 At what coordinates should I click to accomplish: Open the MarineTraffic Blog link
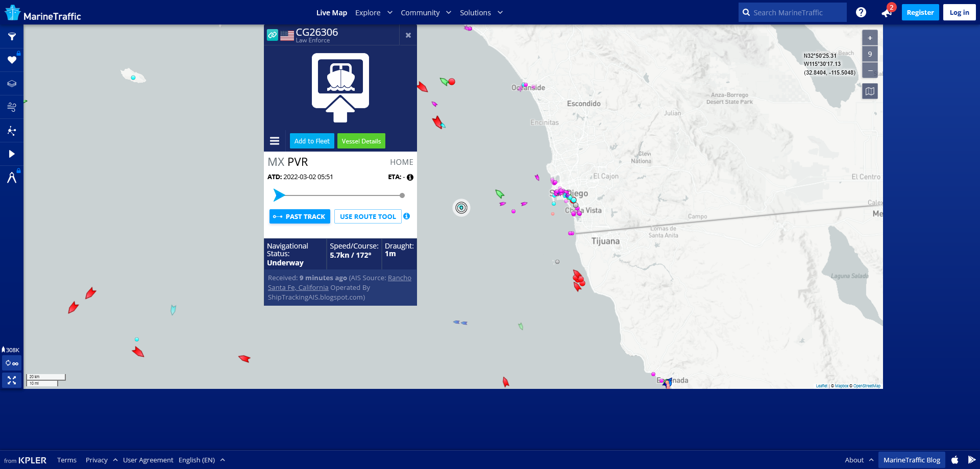coord(912,460)
